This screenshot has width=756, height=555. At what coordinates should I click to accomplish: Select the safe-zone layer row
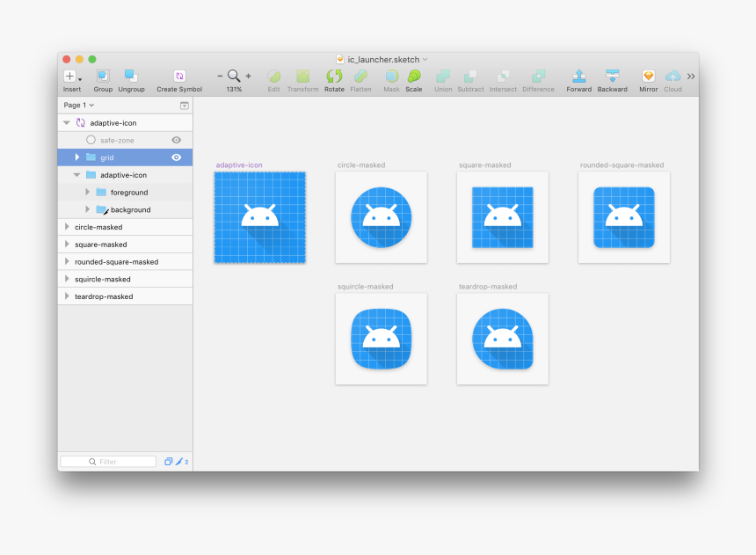(x=126, y=140)
